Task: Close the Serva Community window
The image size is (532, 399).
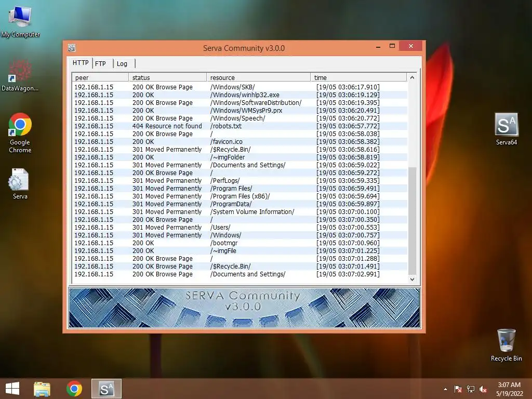Action: click(x=410, y=46)
